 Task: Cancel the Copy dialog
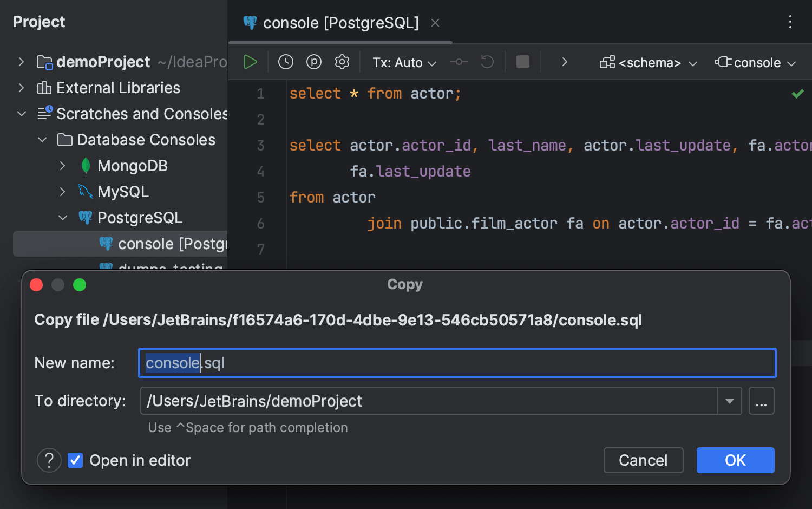tap(643, 460)
